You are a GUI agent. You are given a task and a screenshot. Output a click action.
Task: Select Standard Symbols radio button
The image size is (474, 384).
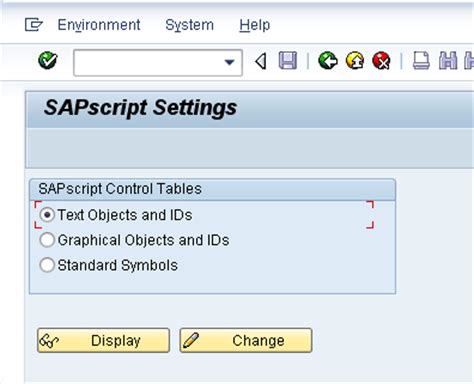click(47, 265)
